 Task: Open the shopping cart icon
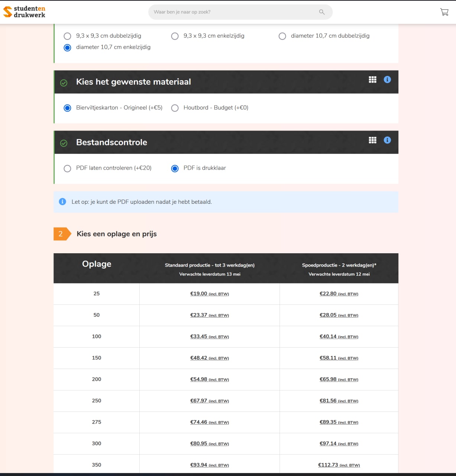444,12
